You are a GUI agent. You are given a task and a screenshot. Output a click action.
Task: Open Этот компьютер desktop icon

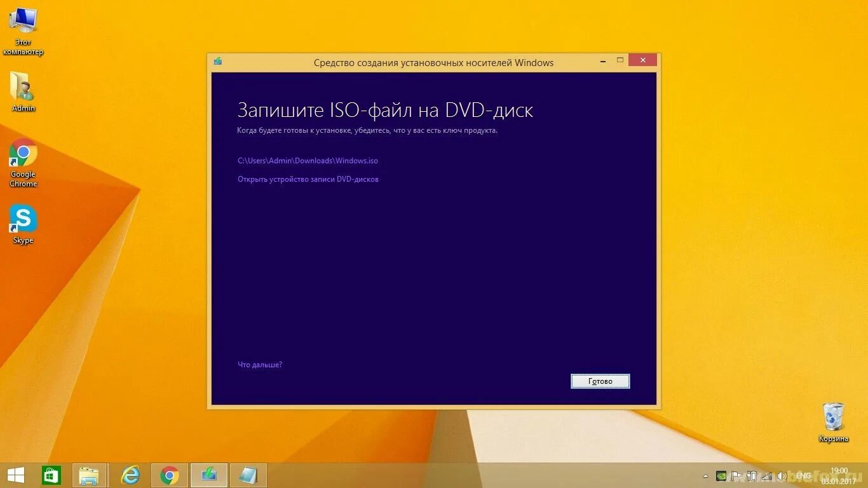(23, 31)
